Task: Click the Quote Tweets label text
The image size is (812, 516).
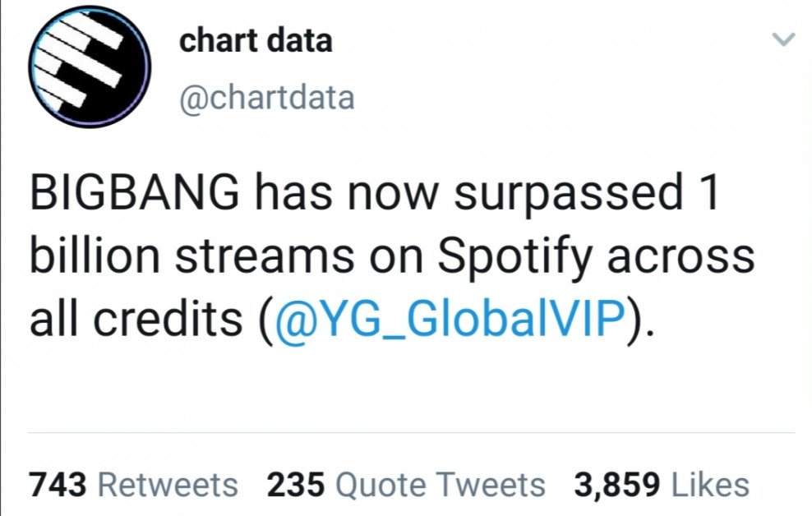Action: coord(441,485)
